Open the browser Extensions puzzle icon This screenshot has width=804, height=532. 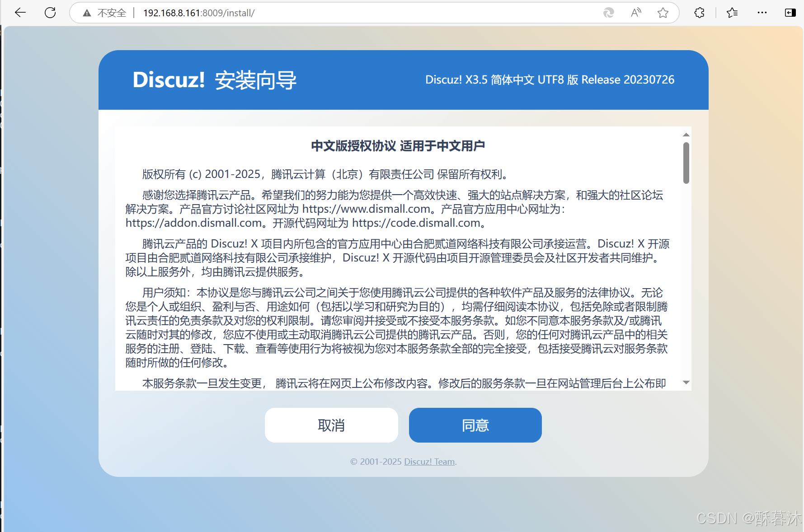tap(699, 13)
